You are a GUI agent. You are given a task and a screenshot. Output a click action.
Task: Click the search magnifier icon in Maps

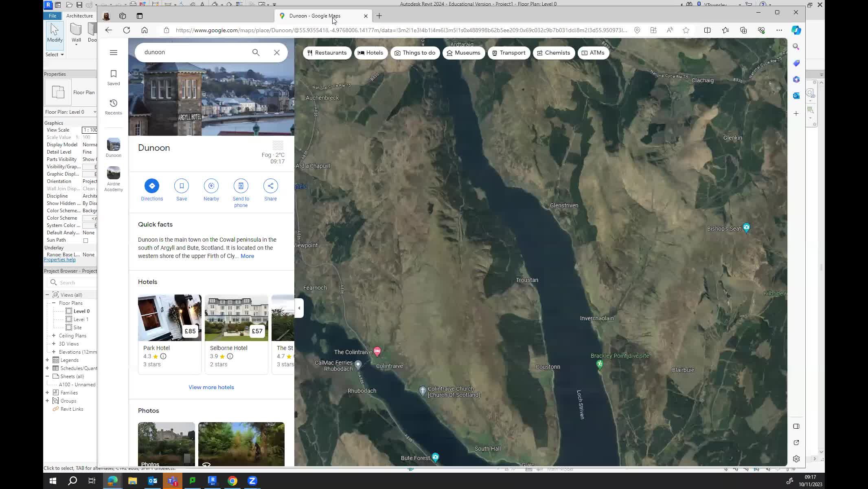[256, 53]
